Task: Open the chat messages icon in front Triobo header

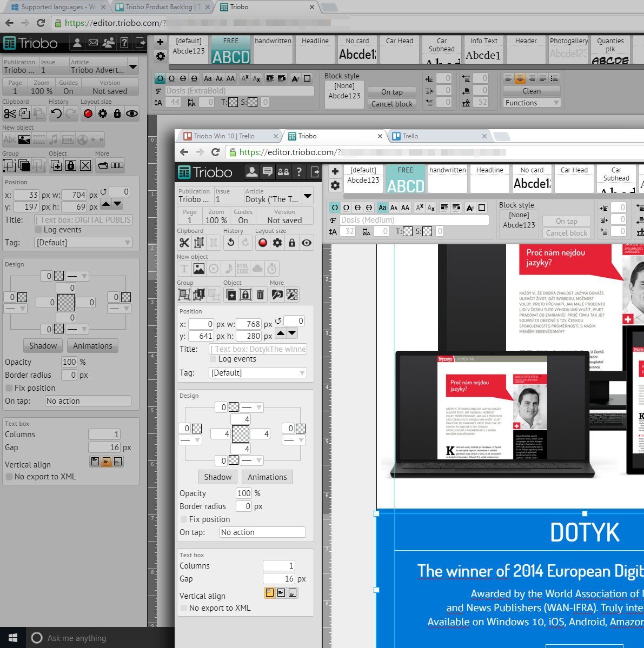Action: 268,172
